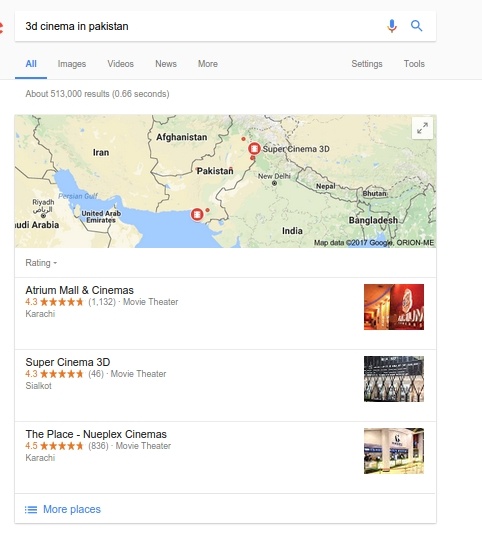Click the Super Cinema 3D map pin
The image size is (482, 540).
[x=254, y=148]
